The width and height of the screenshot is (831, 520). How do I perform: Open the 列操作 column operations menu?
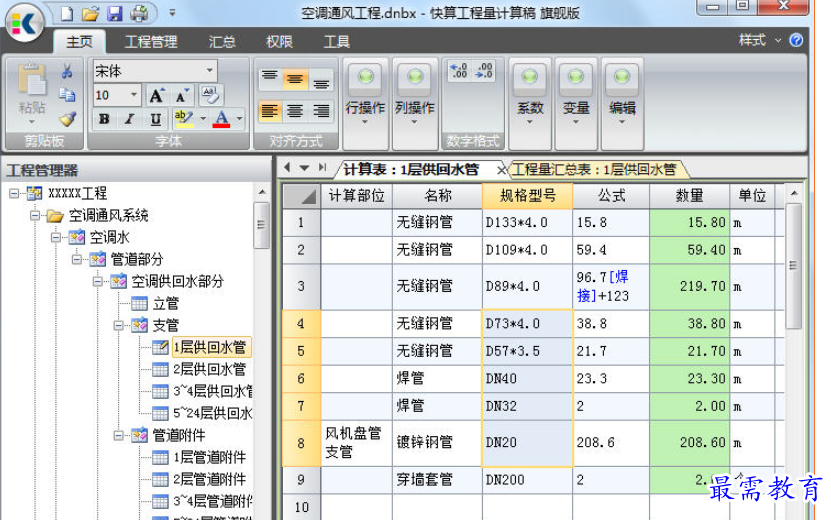(x=415, y=104)
